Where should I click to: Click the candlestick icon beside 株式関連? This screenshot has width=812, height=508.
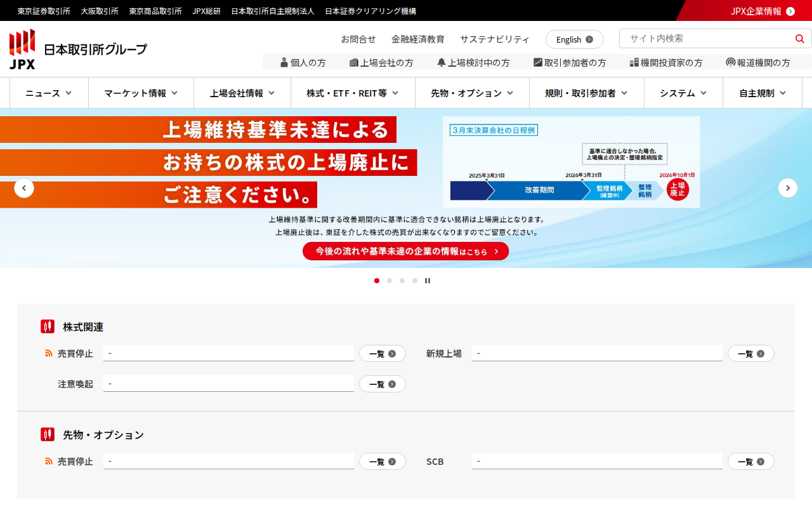point(48,326)
